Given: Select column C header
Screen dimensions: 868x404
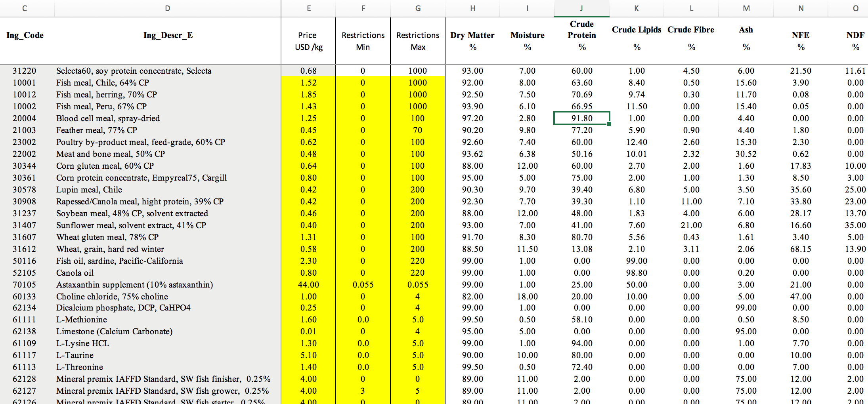Looking at the screenshot, I should pos(25,8).
